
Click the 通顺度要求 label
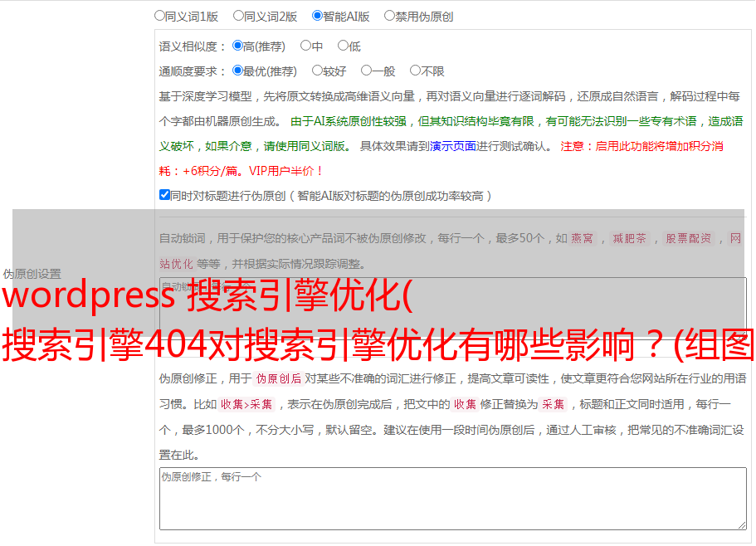[193, 71]
